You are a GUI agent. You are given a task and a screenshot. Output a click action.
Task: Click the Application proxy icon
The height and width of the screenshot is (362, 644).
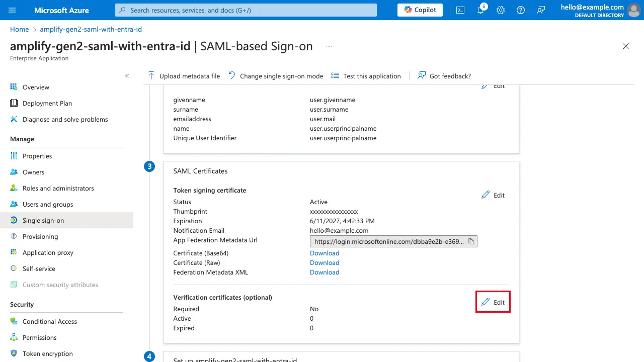[x=14, y=252]
